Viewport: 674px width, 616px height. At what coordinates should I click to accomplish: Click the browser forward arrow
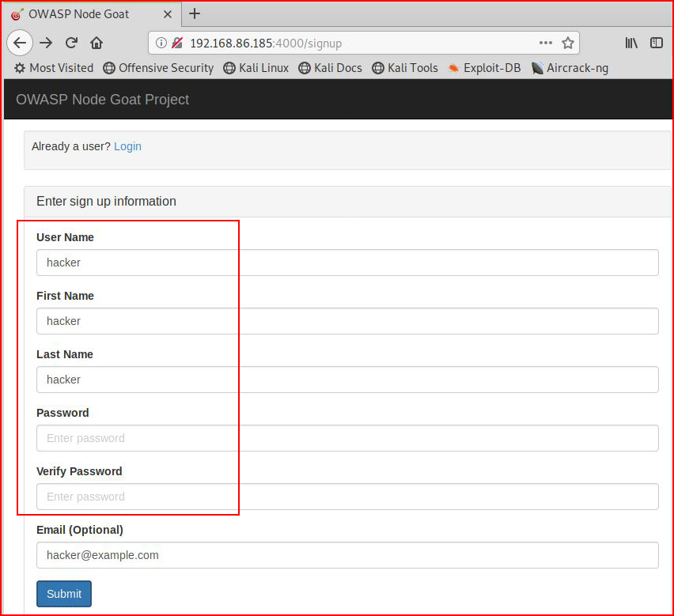(46, 43)
